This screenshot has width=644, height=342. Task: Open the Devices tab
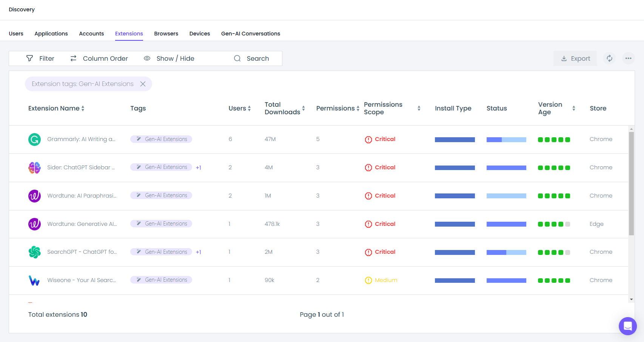(200, 34)
